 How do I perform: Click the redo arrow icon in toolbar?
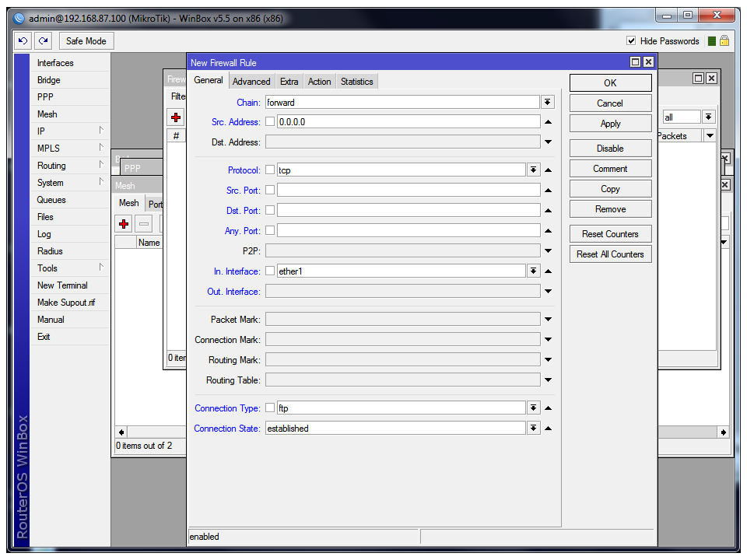click(43, 41)
